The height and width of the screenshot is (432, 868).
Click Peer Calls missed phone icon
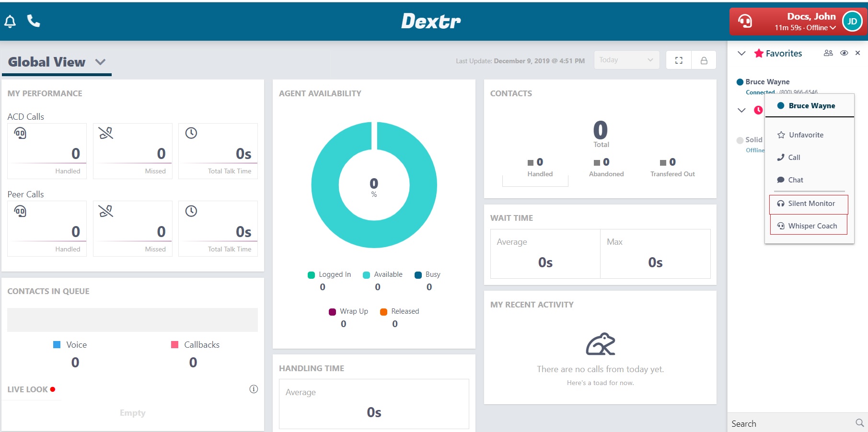tap(106, 211)
